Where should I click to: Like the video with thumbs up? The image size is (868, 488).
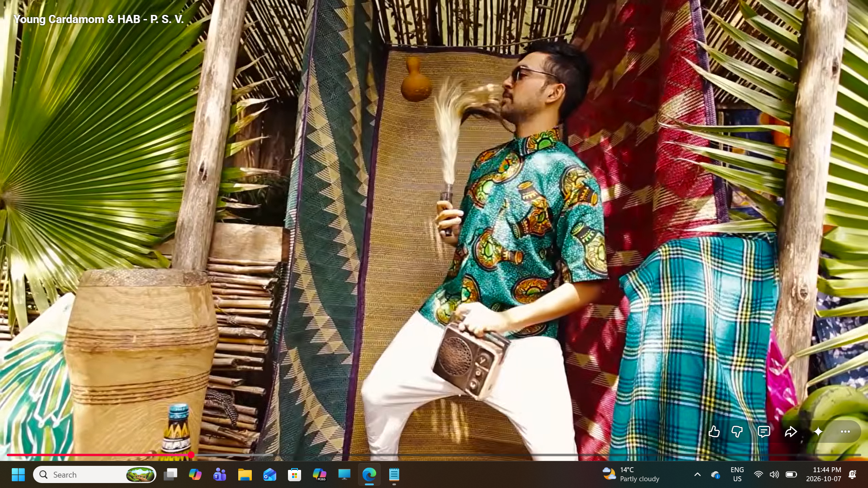(714, 432)
